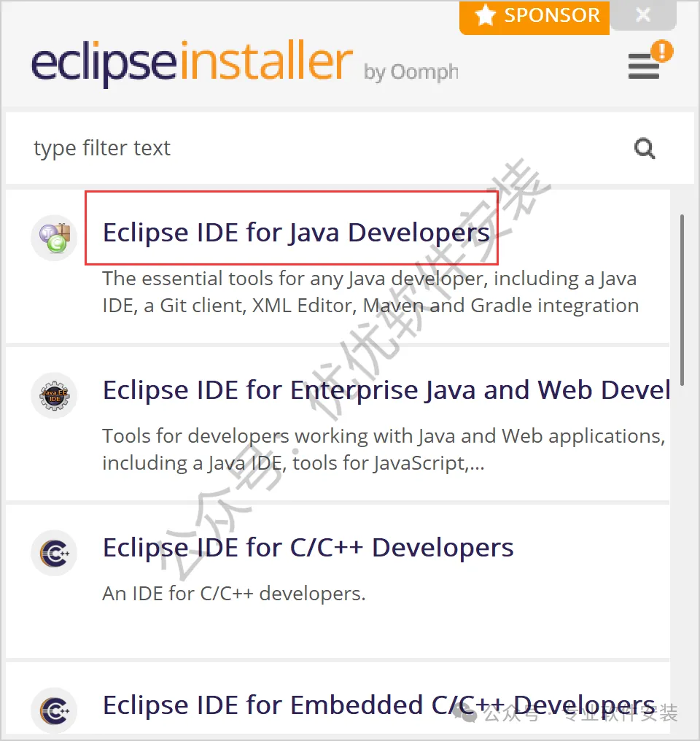This screenshot has height=741, width=700.
Task: Select the Eclipse IDE for Java Developers icon
Action: click(x=54, y=237)
